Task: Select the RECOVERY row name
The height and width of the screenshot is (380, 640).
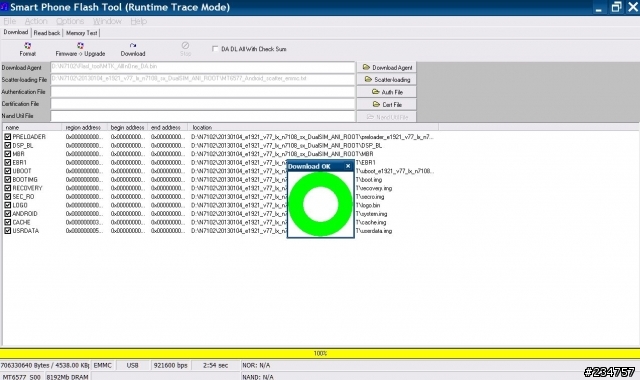Action: tap(27, 188)
